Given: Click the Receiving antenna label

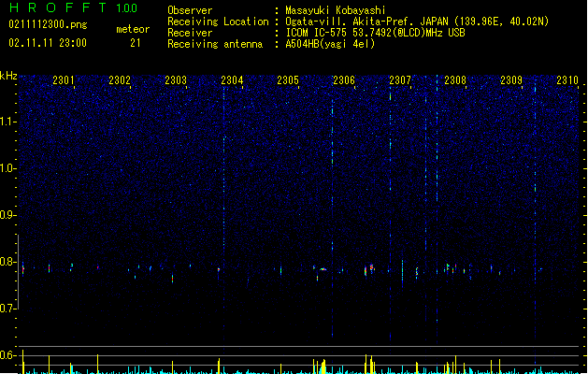Looking at the screenshot, I should pyautogui.click(x=215, y=44).
